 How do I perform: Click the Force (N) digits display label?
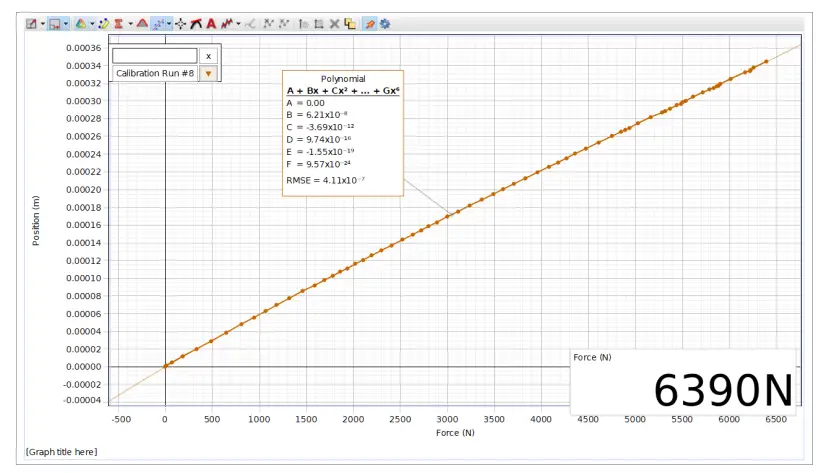pyautogui.click(x=592, y=357)
